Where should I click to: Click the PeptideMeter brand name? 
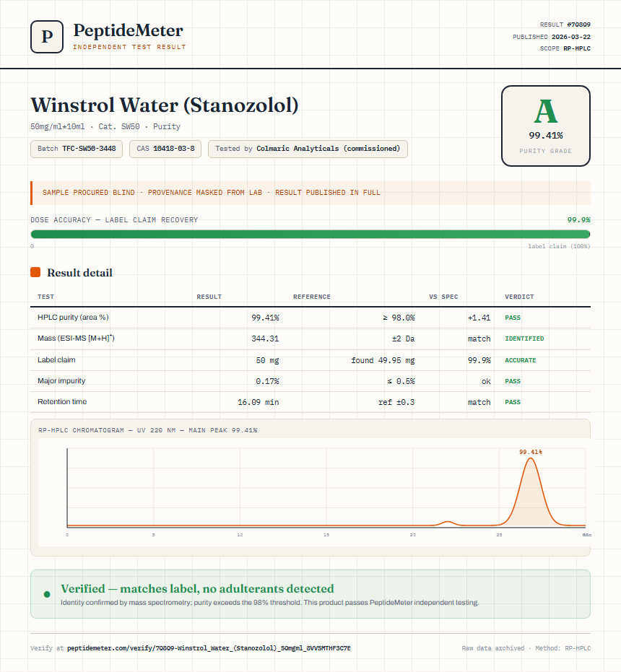coord(129,30)
